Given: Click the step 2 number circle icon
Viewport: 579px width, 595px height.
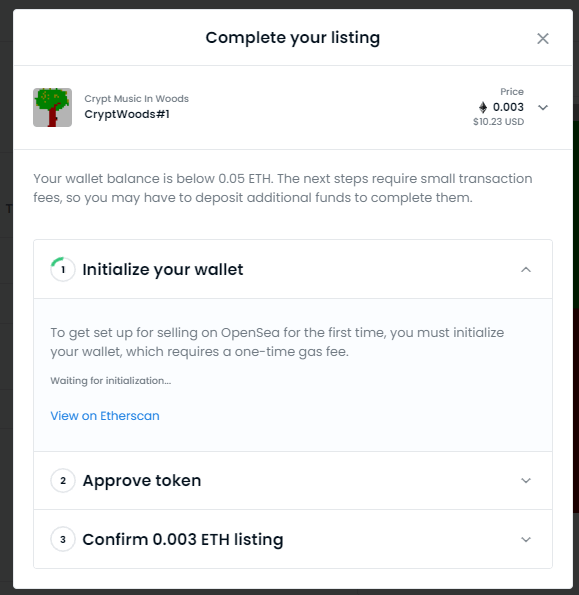Looking at the screenshot, I should click(63, 480).
